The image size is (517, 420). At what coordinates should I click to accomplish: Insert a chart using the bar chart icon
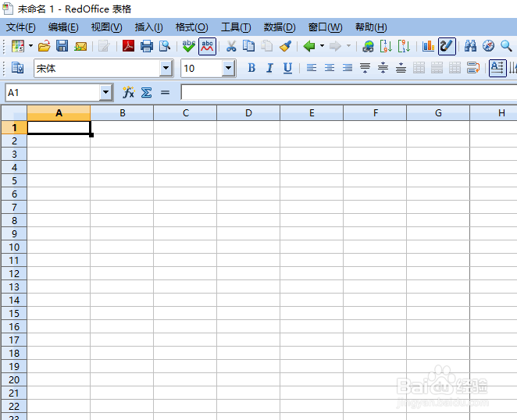click(428, 46)
